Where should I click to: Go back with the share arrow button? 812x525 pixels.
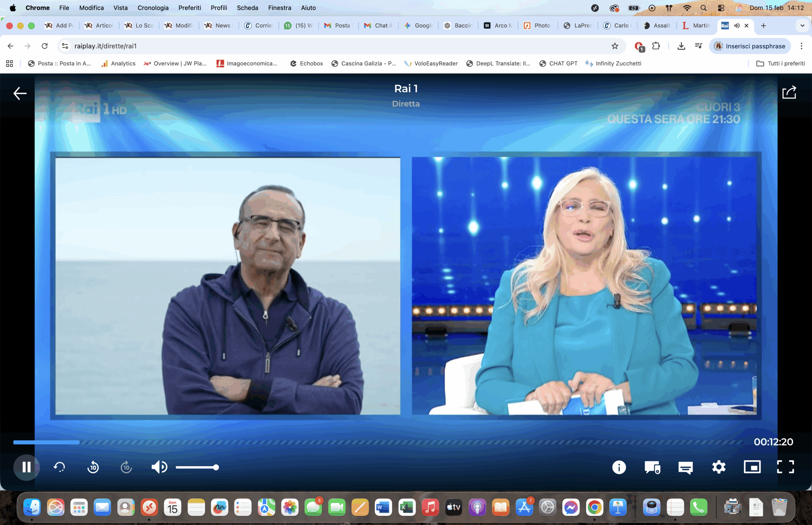[x=789, y=92]
